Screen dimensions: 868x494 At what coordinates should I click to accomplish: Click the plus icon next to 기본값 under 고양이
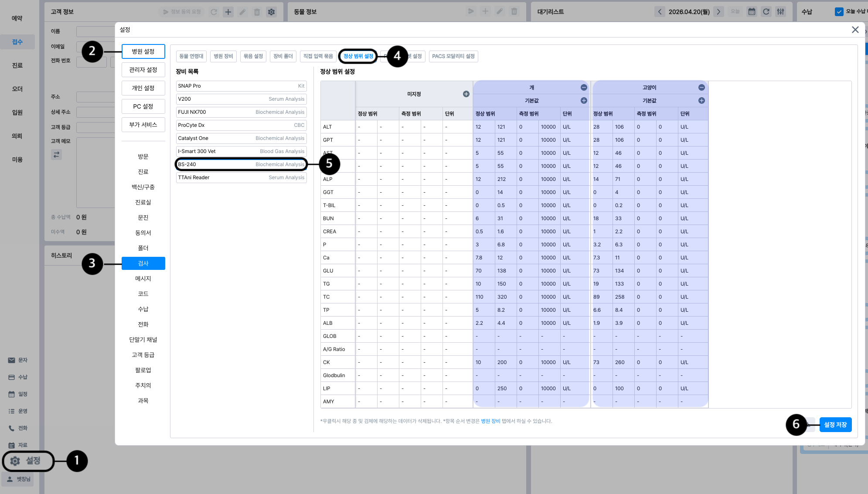[x=701, y=101]
